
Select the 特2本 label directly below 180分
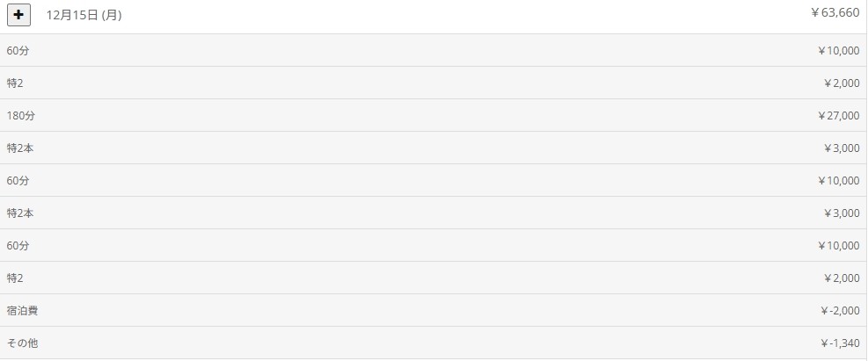pyautogui.click(x=20, y=148)
